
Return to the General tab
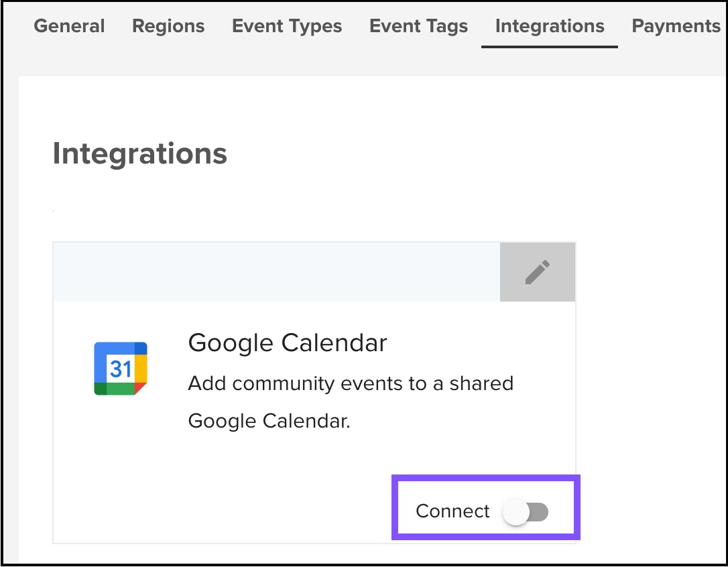(69, 25)
